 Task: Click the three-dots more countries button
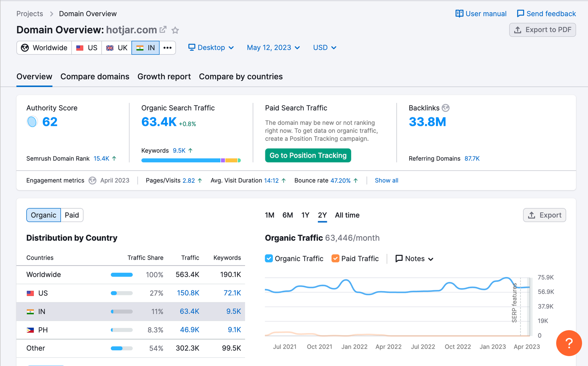(x=167, y=48)
